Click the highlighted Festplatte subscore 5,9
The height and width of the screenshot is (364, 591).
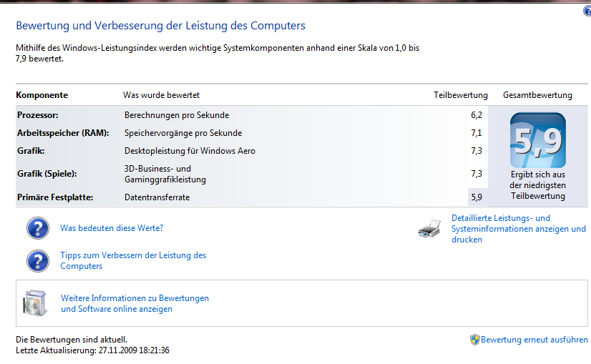(x=477, y=197)
